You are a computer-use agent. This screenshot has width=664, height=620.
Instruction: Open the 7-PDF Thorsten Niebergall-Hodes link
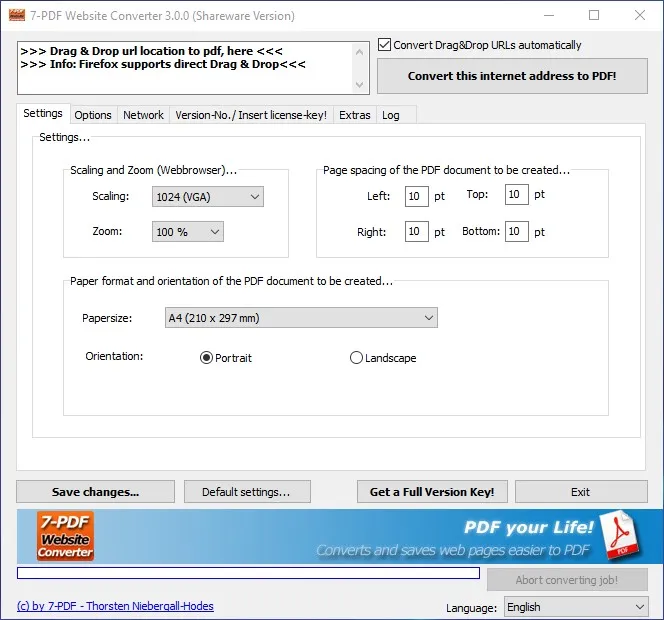pos(115,606)
